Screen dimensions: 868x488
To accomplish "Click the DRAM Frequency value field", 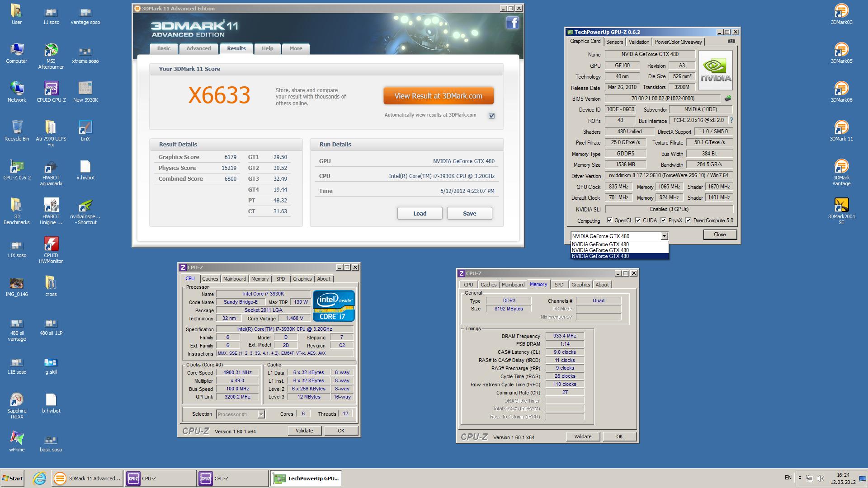I will tap(565, 336).
